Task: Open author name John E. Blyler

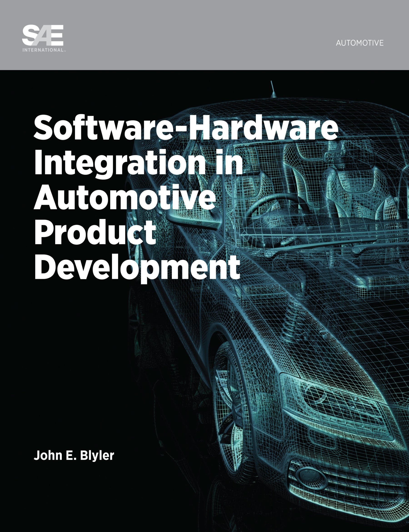Action: point(74,455)
